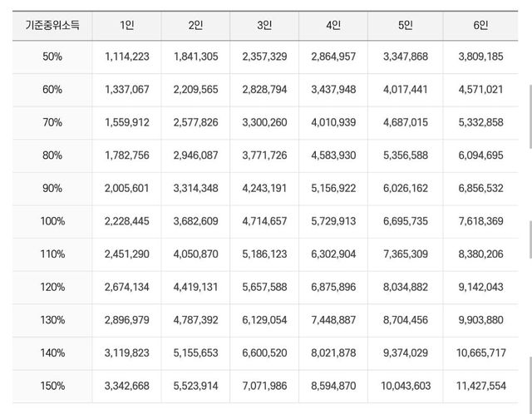Select the 150% row label
This screenshot has width=532, height=414.
point(52,387)
